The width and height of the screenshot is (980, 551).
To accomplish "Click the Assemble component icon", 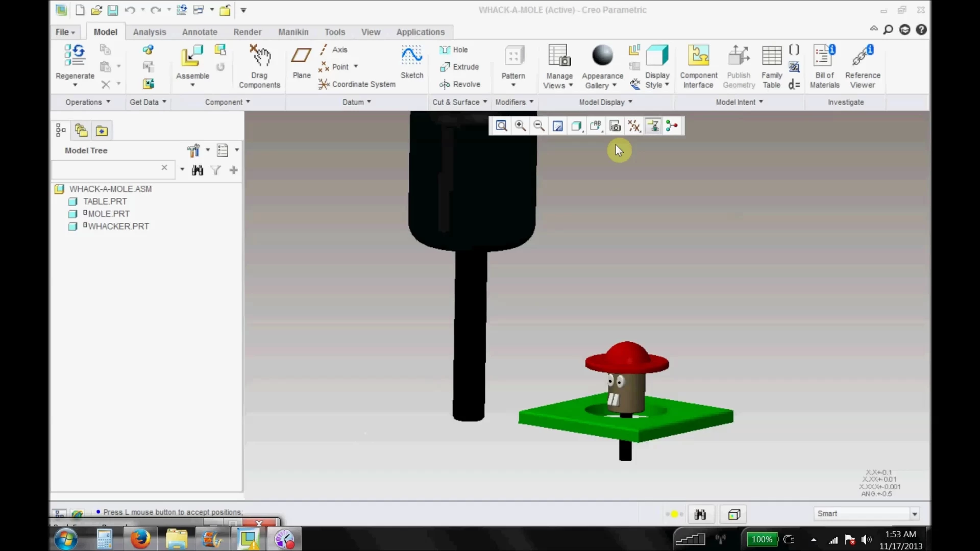I will click(x=192, y=57).
